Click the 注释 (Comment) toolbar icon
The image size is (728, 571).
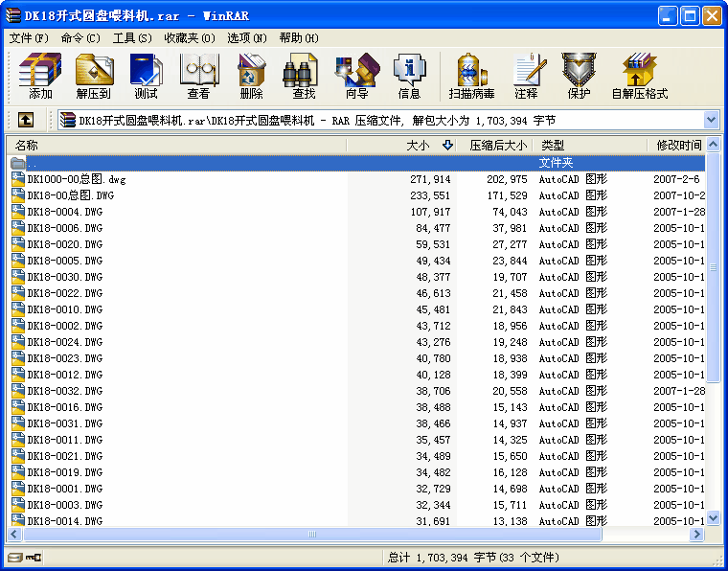[526, 76]
